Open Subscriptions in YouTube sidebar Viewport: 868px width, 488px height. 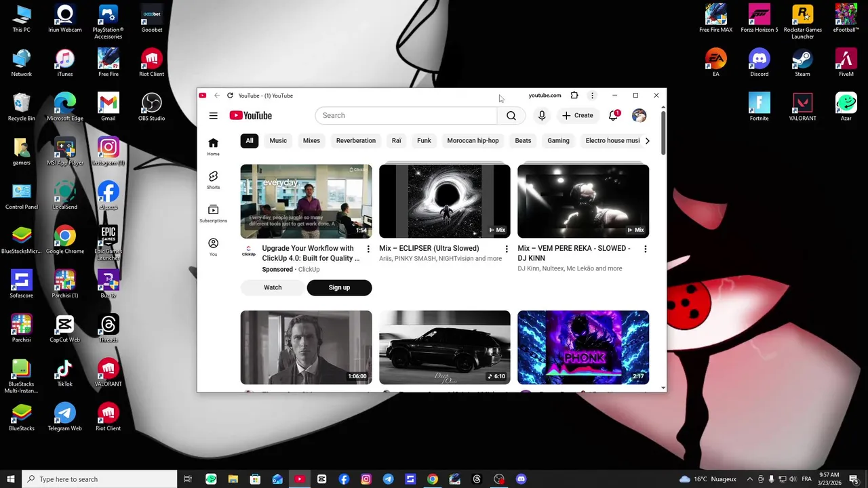click(x=213, y=213)
